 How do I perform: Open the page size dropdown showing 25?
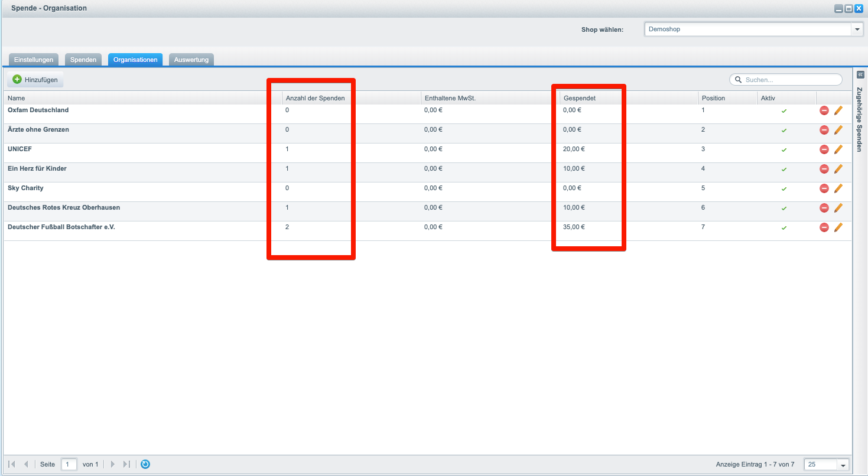coord(843,465)
